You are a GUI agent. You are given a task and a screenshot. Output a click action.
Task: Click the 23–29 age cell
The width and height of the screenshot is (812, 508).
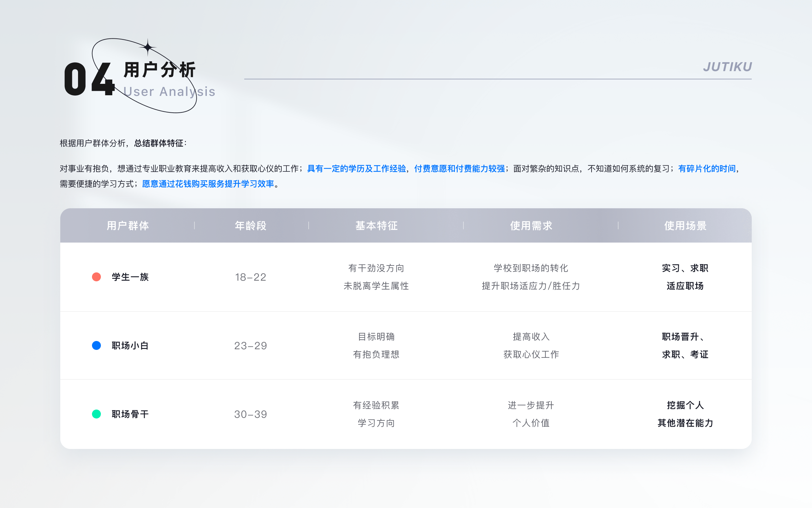coord(251,346)
